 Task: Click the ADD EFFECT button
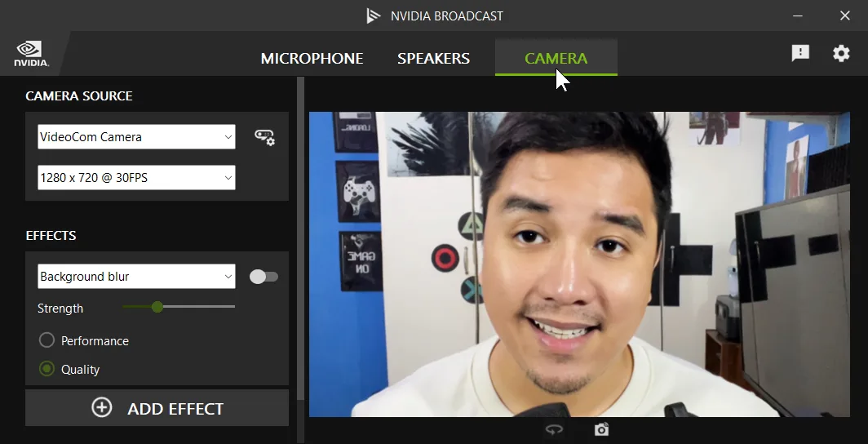(157, 408)
